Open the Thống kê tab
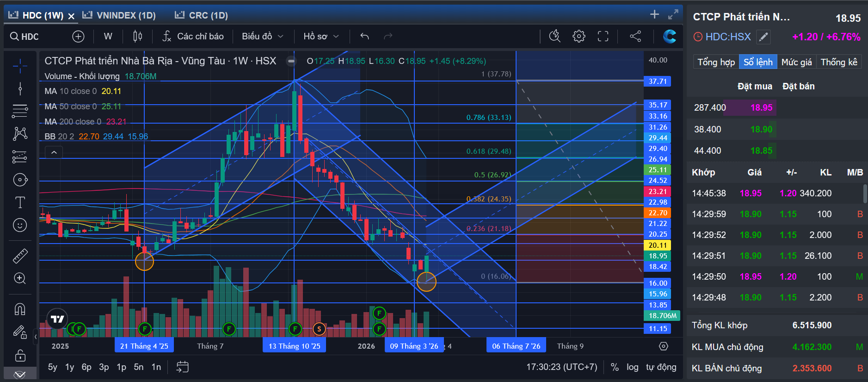The image size is (868, 382). [x=839, y=62]
